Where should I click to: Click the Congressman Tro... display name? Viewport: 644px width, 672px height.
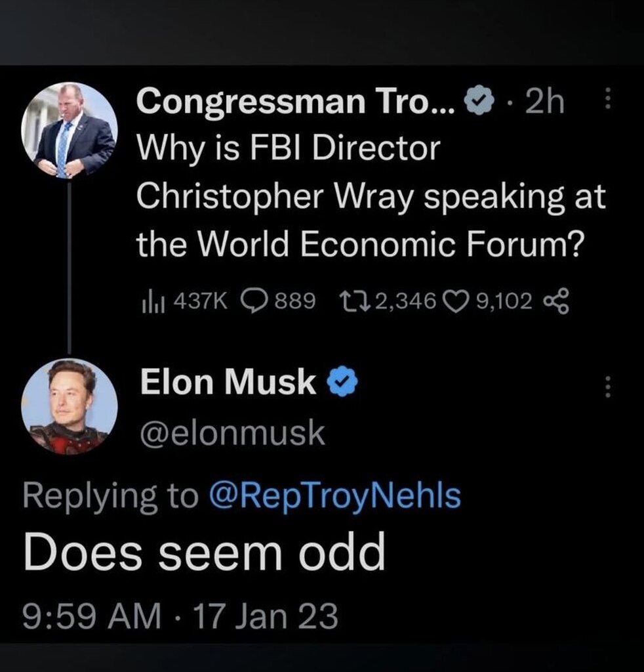tap(294, 102)
